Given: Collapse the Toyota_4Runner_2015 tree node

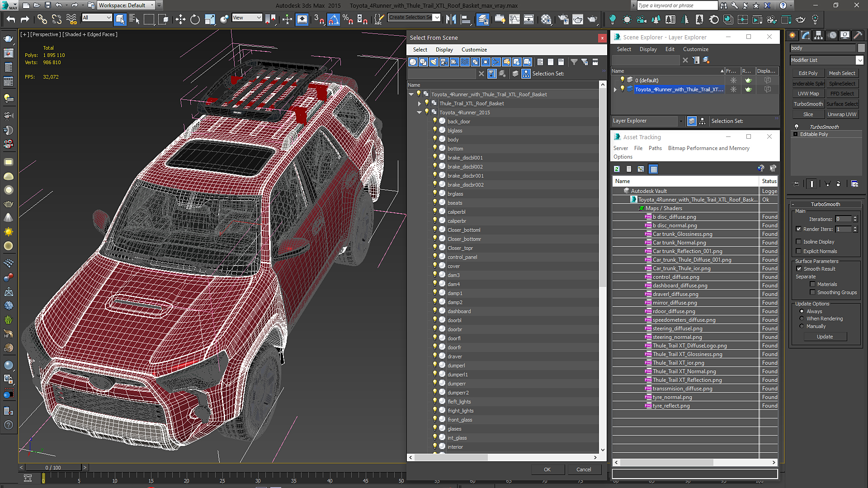Looking at the screenshot, I should tap(420, 113).
